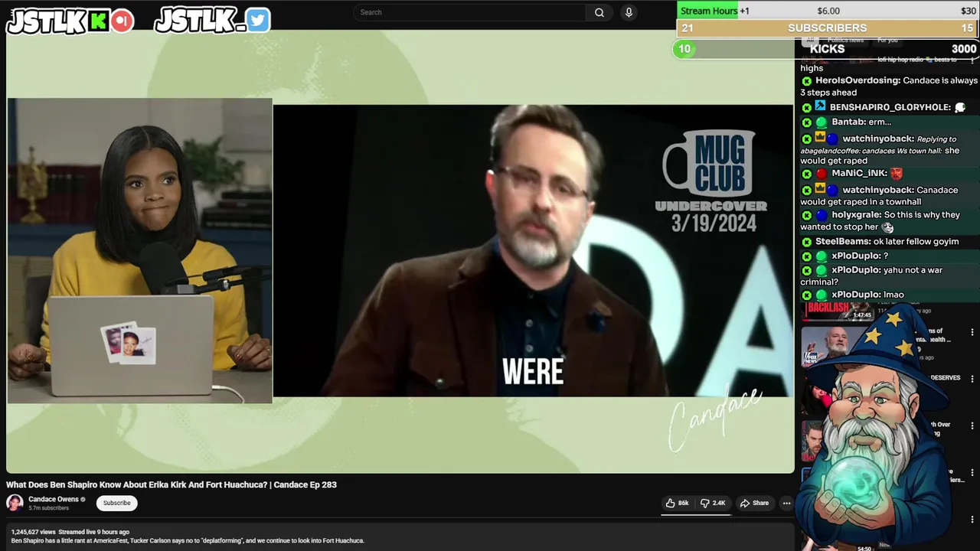This screenshot has width=980, height=551.
Task: Select the For you filter chip
Action: coord(887,40)
